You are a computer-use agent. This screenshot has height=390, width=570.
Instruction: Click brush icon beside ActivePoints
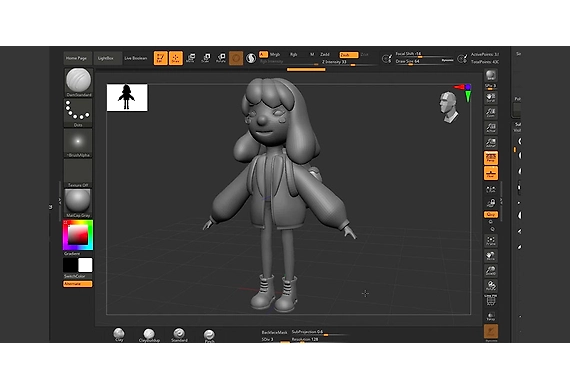point(462,58)
